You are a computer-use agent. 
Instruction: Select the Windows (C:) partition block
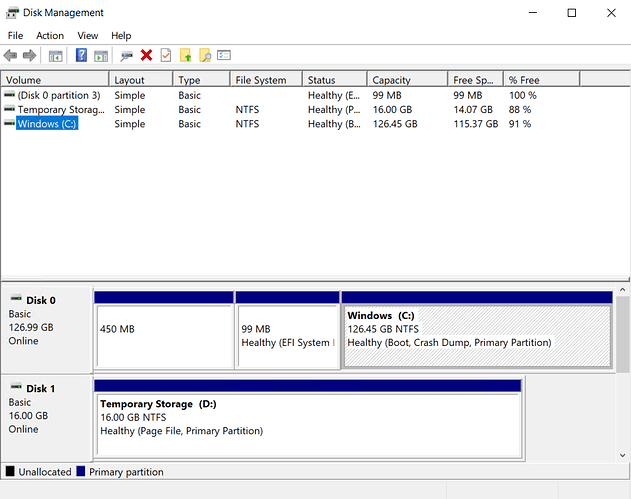click(x=476, y=335)
